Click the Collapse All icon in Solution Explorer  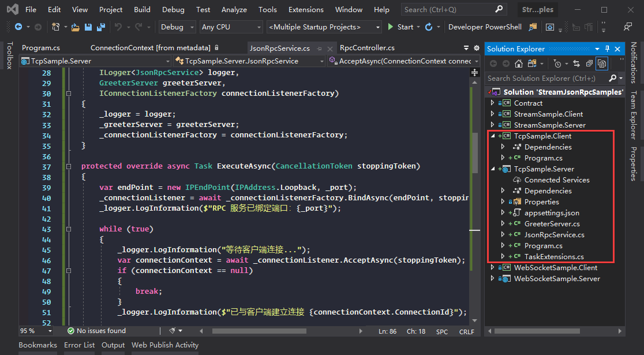click(x=589, y=63)
